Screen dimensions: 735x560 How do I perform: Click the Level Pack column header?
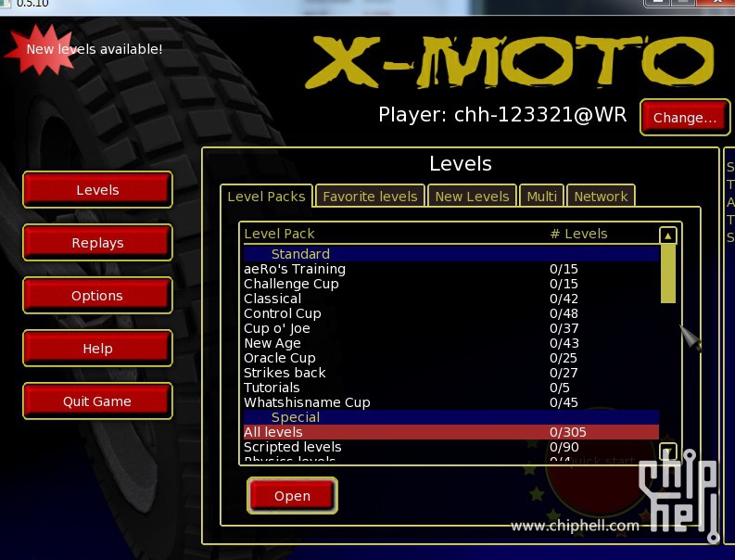[x=279, y=234]
